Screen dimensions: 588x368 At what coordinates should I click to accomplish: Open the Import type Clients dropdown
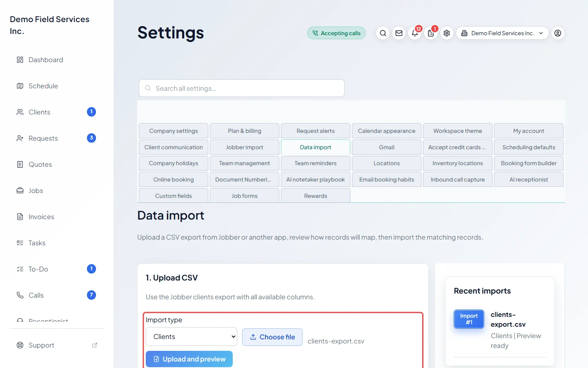point(192,337)
